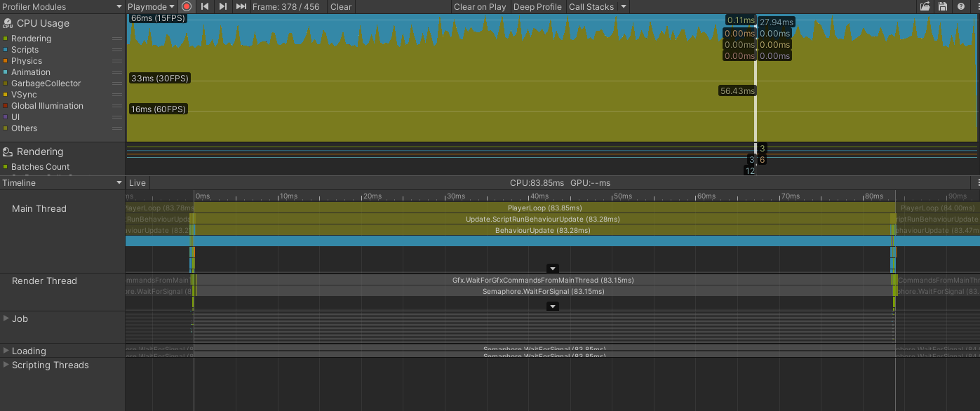Screen dimensions: 980x411
Task: Click the record button in the Profiler toolbar
Action: click(x=186, y=6)
